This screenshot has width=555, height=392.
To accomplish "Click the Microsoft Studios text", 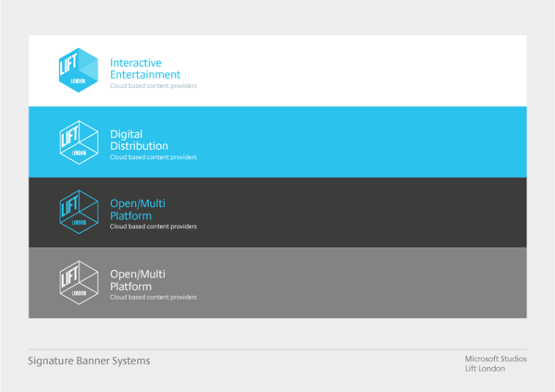I will (x=495, y=359).
